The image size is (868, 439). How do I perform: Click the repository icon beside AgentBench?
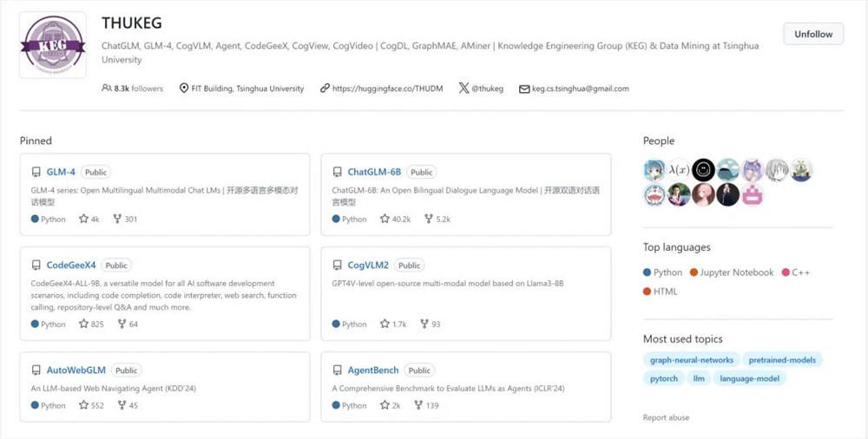(x=338, y=370)
